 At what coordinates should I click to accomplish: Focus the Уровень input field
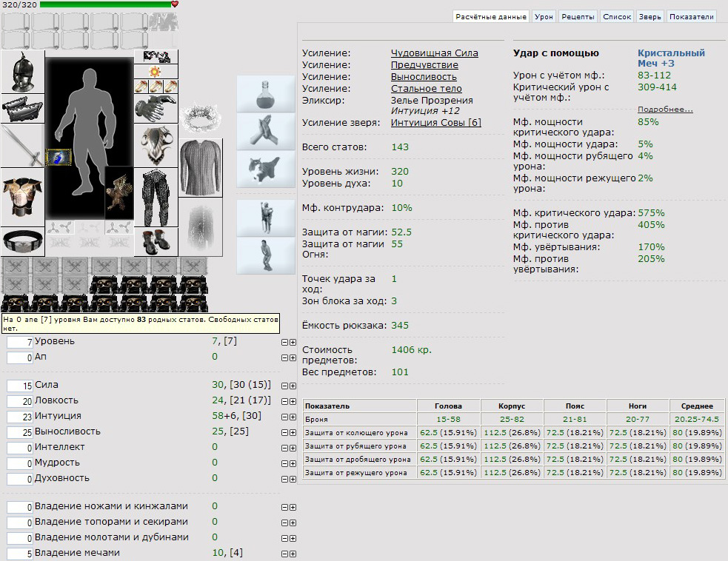[20, 343]
